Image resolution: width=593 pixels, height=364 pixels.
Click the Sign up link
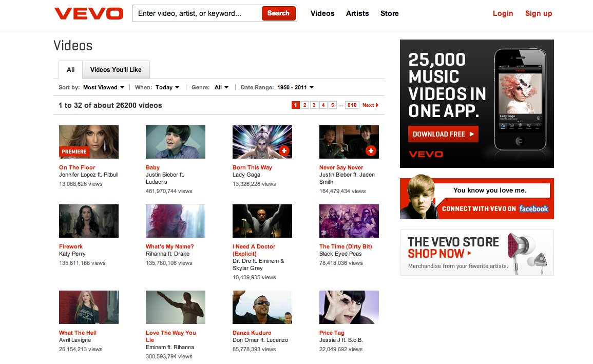point(539,13)
